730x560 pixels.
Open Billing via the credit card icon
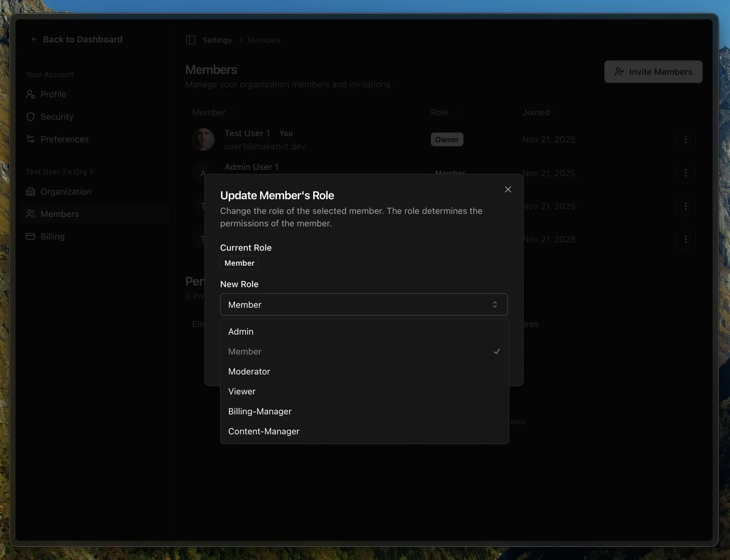click(30, 236)
